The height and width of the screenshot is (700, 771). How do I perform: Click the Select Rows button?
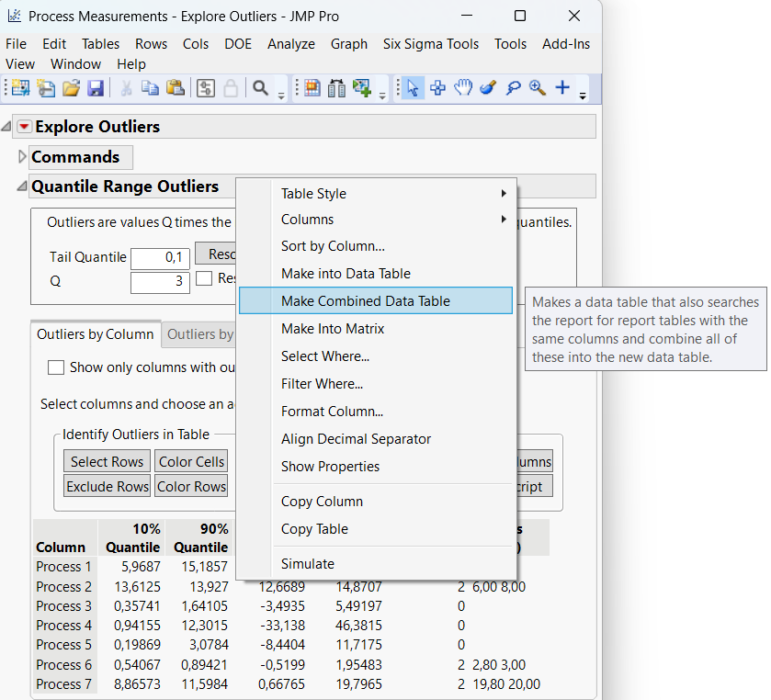(x=107, y=461)
